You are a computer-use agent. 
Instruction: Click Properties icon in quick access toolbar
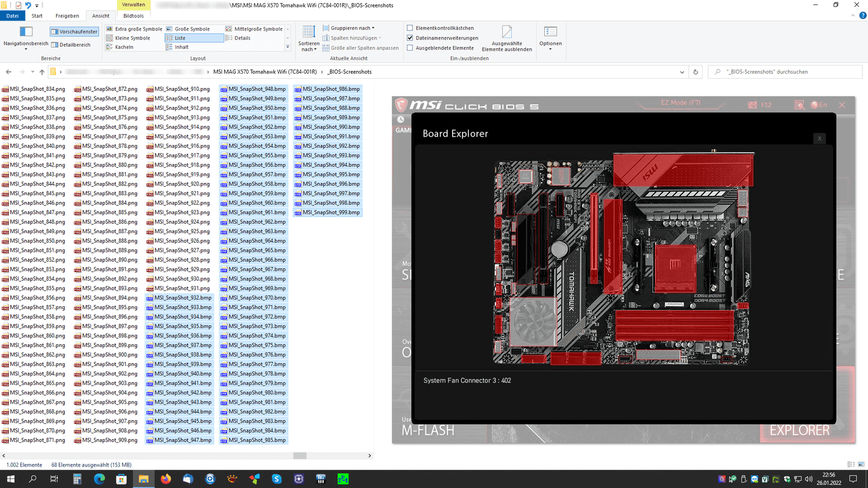pos(18,5)
